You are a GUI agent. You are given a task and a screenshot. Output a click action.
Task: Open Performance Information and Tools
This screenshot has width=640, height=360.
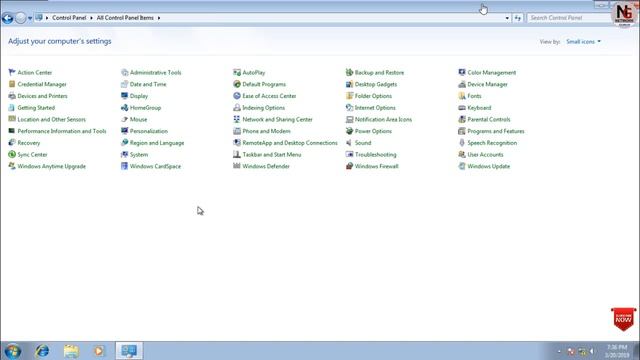62,131
